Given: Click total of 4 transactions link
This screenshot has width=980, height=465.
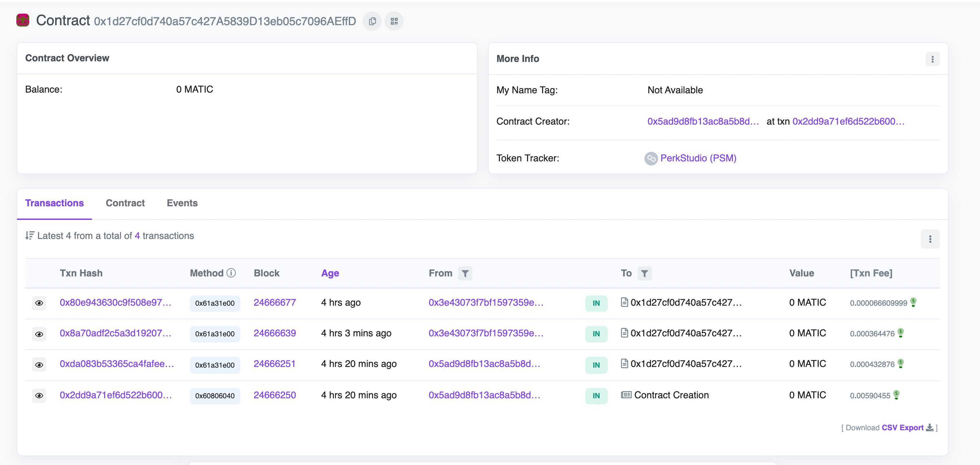Looking at the screenshot, I should click(x=137, y=236).
